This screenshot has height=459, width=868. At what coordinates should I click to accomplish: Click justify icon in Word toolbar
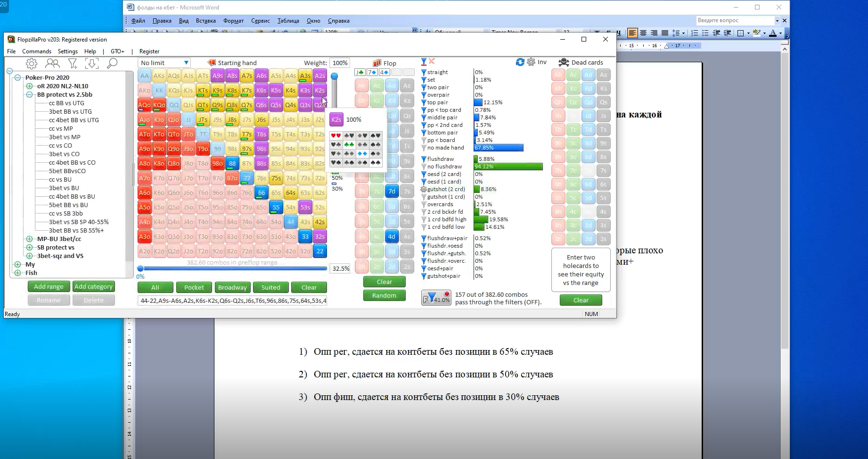point(665,33)
